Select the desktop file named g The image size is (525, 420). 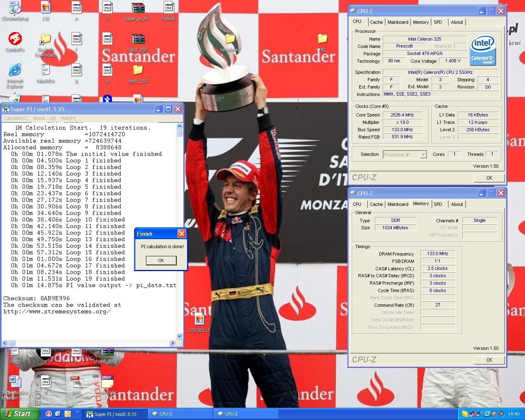[x=77, y=73]
